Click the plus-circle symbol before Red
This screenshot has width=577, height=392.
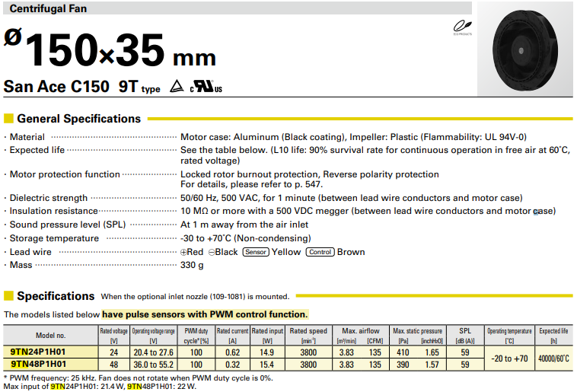point(183,252)
